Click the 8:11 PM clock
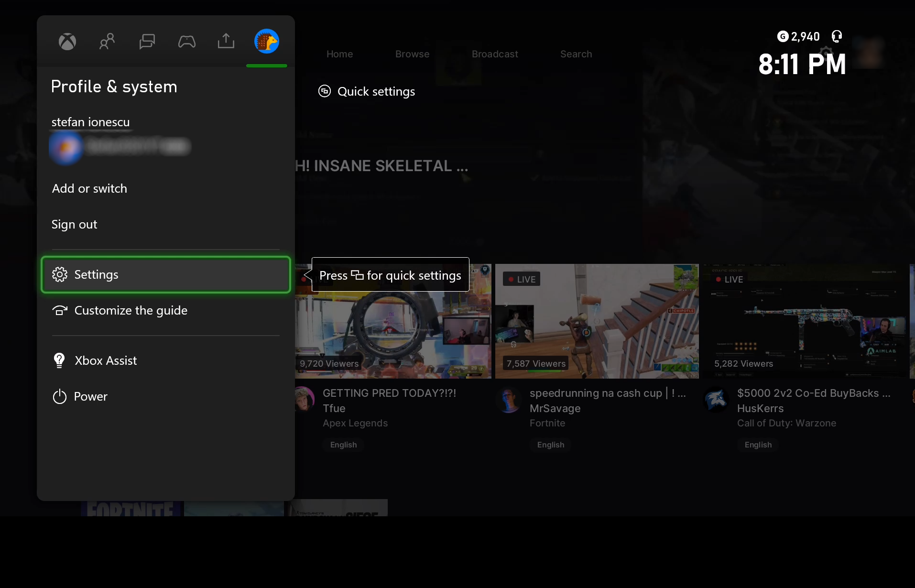Screen dimensions: 915x588 tap(802, 65)
